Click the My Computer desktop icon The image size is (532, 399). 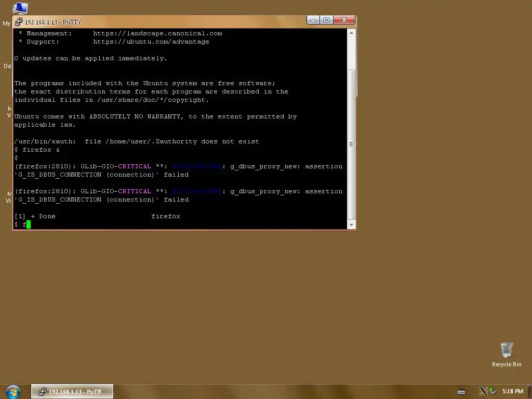point(20,7)
